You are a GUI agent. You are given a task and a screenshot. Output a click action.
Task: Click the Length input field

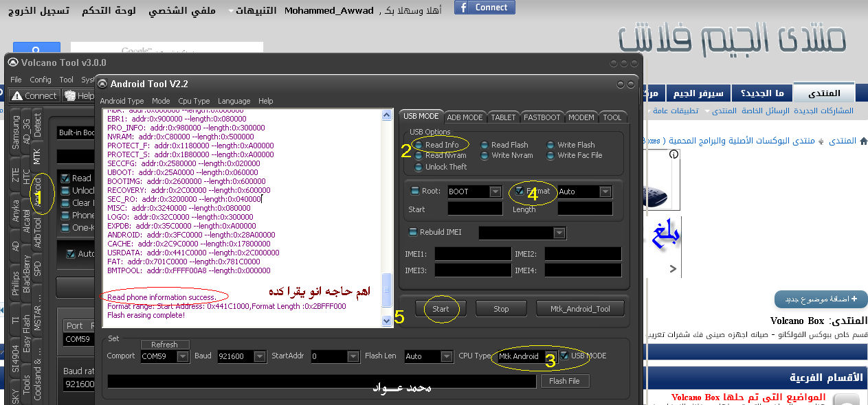(585, 208)
